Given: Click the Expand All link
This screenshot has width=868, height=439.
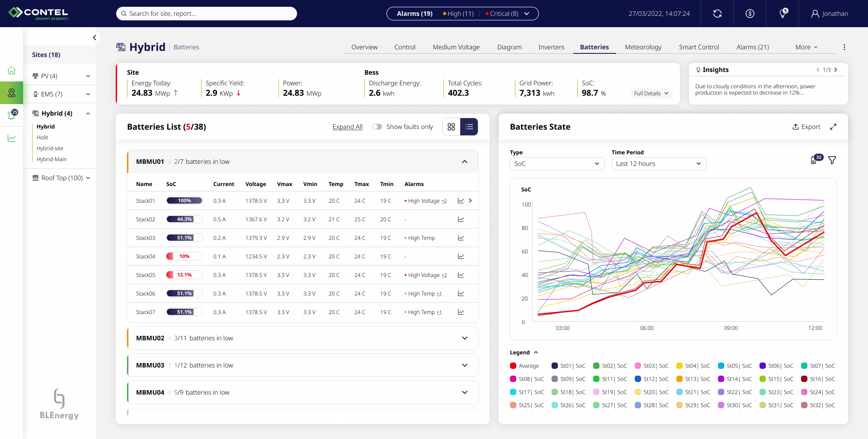Looking at the screenshot, I should click(348, 127).
